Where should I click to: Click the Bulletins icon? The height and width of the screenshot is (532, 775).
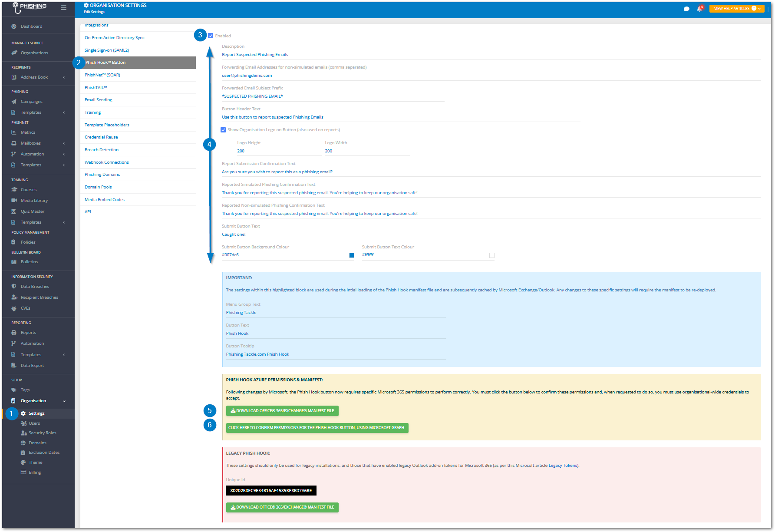[x=14, y=262]
